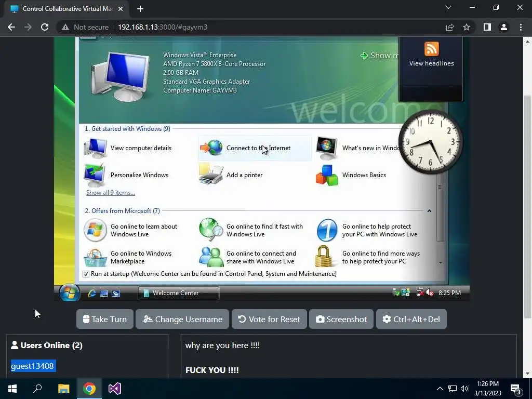532x399 pixels.
Task: Click the address bar URL
Action: [163, 27]
